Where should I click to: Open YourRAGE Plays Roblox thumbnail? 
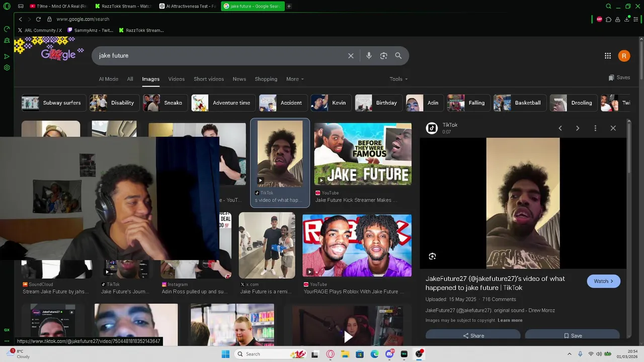click(357, 245)
